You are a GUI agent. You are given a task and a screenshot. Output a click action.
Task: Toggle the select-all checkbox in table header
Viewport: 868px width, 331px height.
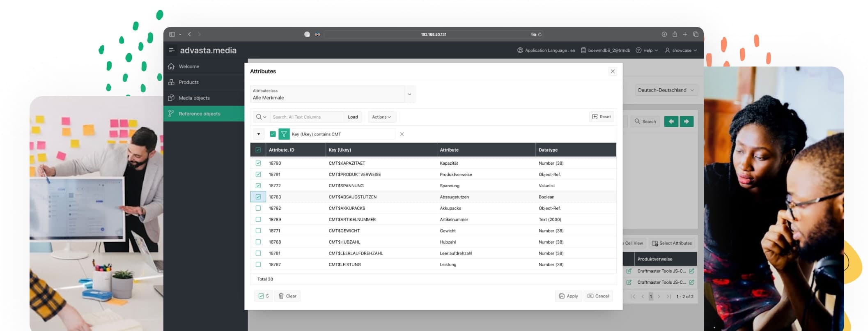(x=258, y=150)
